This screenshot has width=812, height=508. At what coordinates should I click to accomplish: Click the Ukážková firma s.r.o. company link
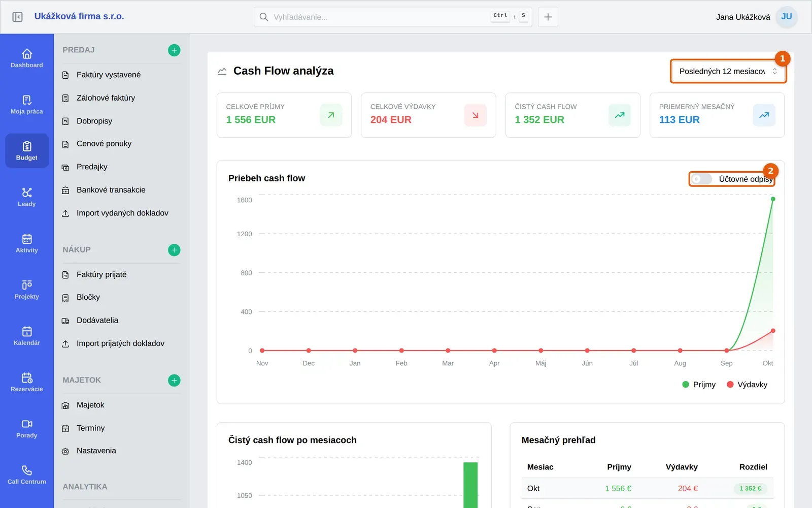point(79,16)
